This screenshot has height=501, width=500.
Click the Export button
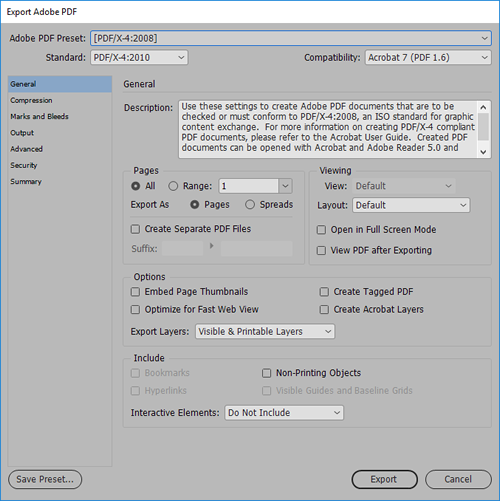(385, 480)
